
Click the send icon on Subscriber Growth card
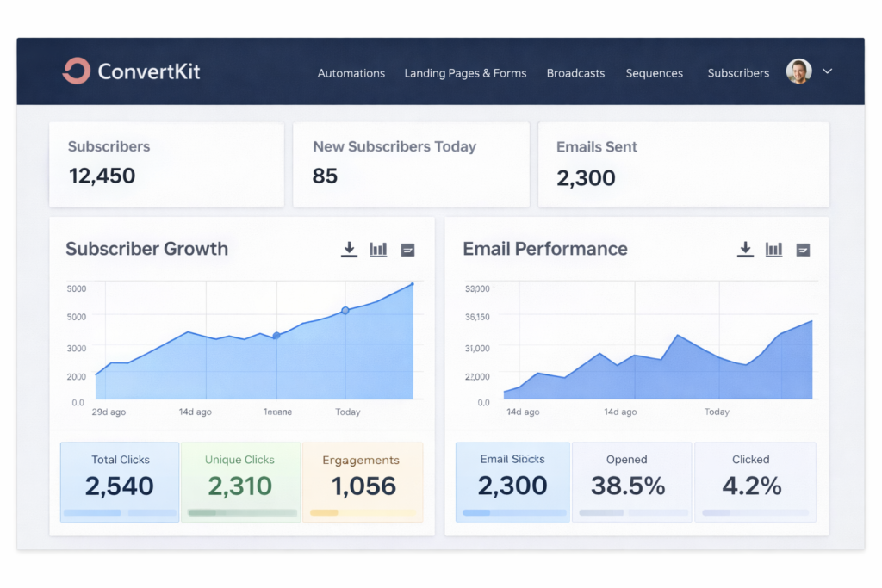pos(407,250)
